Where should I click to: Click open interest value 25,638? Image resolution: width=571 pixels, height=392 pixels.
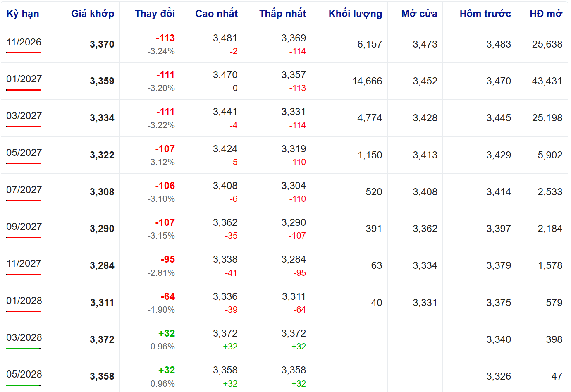click(x=547, y=44)
